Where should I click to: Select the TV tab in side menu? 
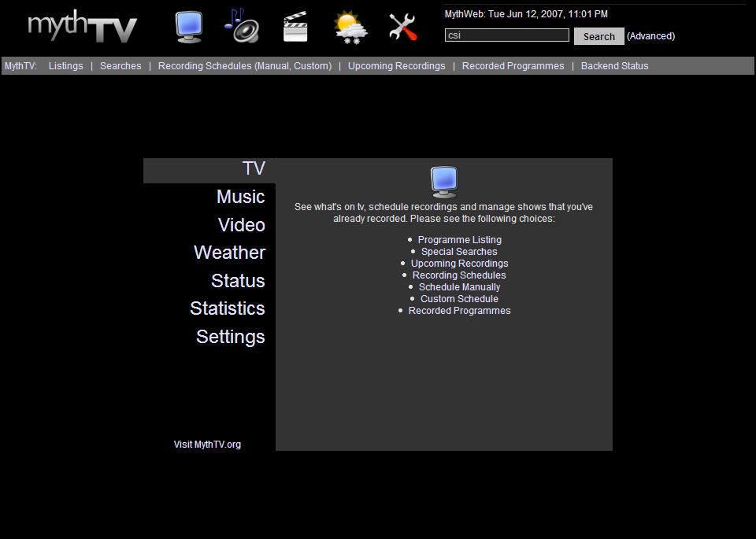pos(209,169)
